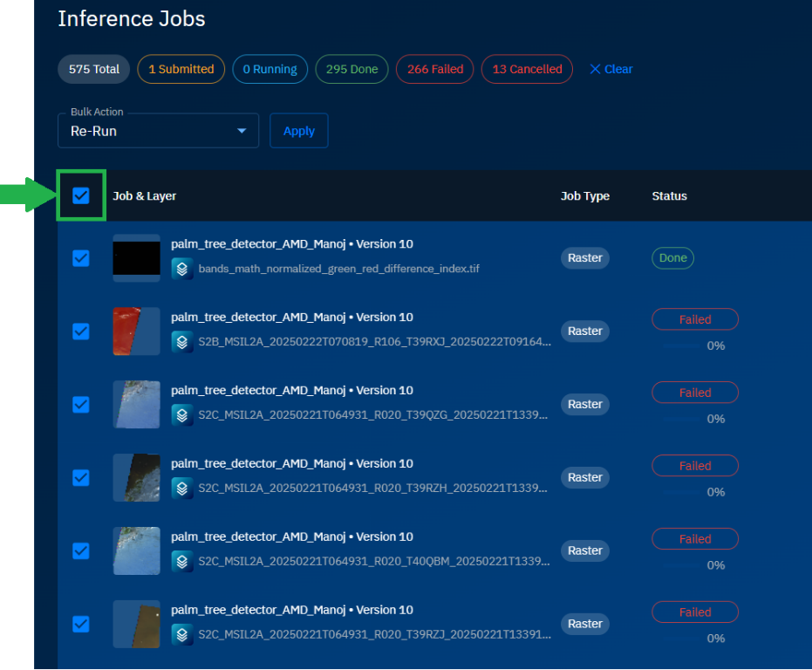Viewport: 812px width, 670px height.
Task: Select the 1 Submitted filter chip
Action: (x=181, y=69)
